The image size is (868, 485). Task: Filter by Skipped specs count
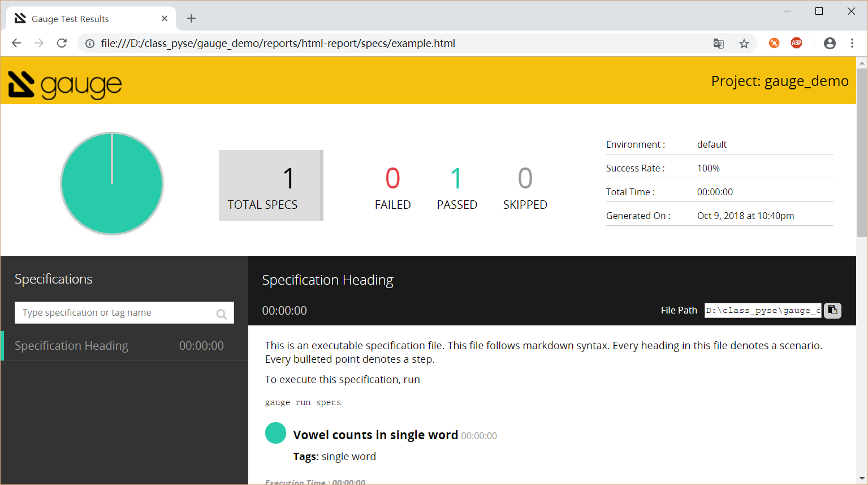pos(525,188)
